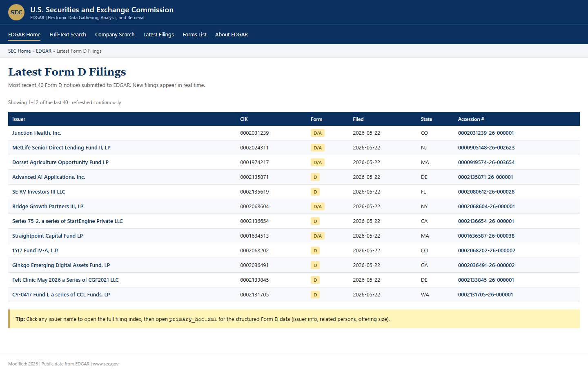Screen dimensions: 588x374
Task: Go to Full-Text Search
Action: coord(68,35)
